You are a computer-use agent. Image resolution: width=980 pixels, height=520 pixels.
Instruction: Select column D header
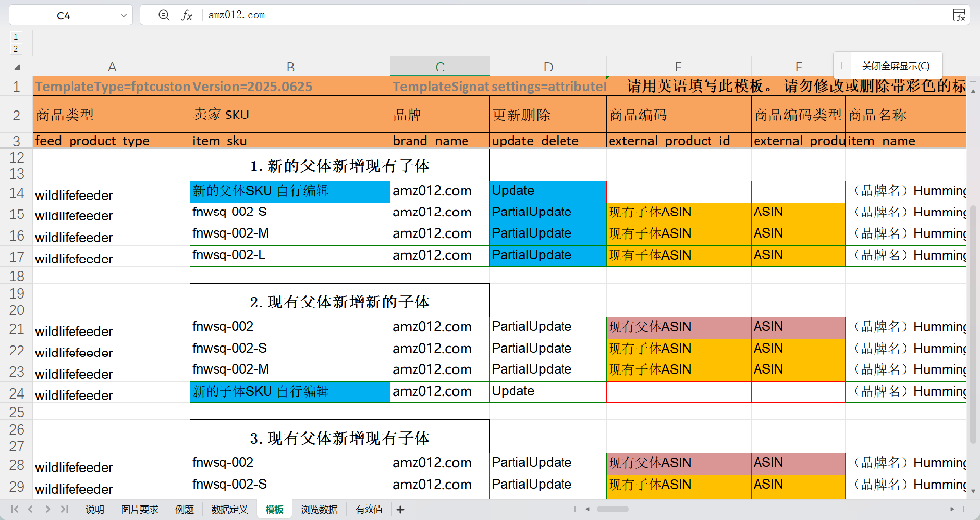547,67
